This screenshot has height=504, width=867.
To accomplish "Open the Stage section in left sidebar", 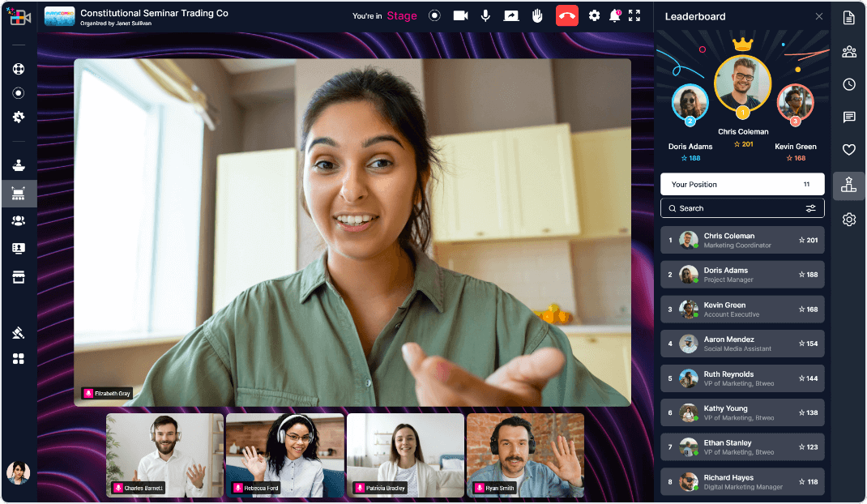I will tap(18, 194).
